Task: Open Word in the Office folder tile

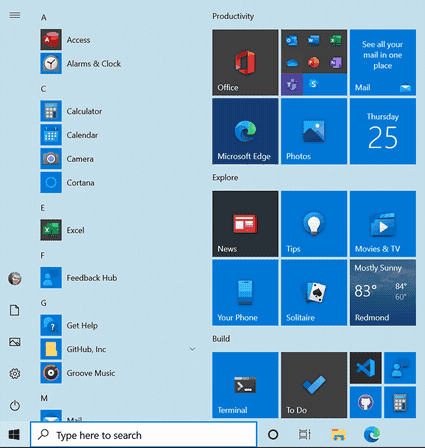Action: (x=313, y=41)
